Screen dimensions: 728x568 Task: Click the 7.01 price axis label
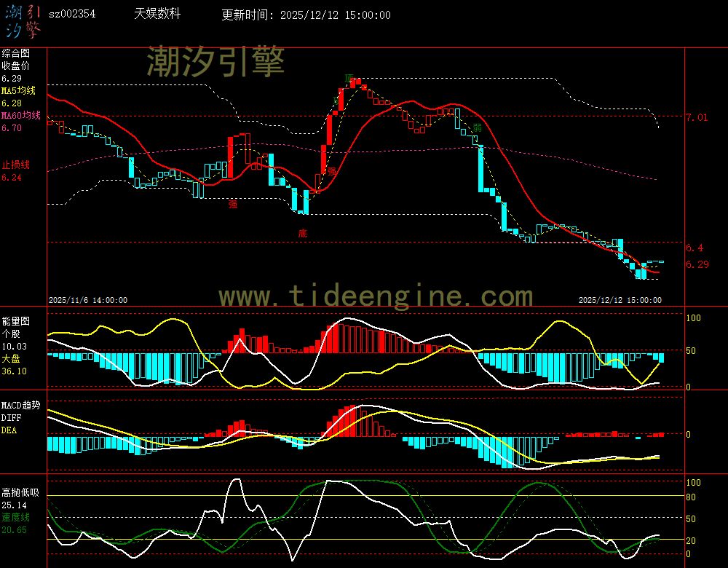pyautogui.click(x=697, y=117)
